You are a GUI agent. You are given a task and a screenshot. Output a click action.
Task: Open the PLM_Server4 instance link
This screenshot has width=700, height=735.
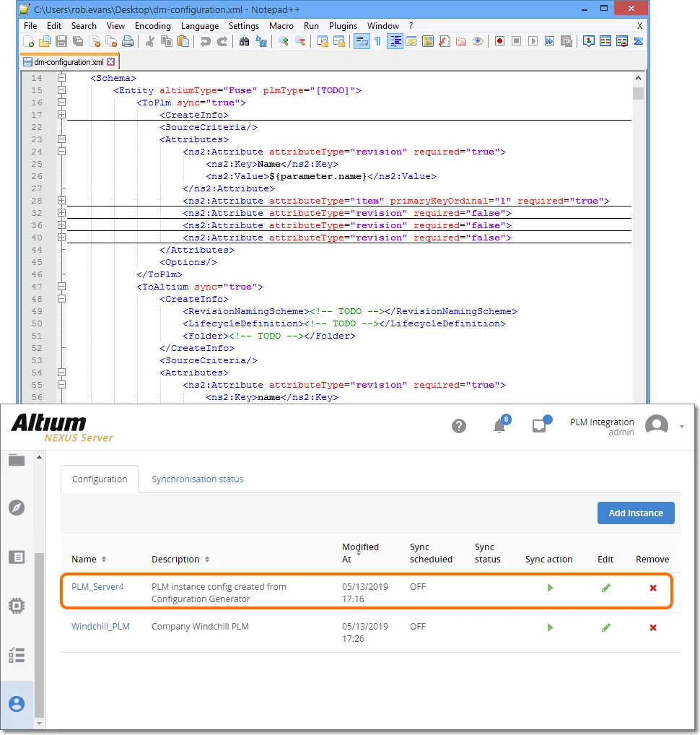click(97, 587)
